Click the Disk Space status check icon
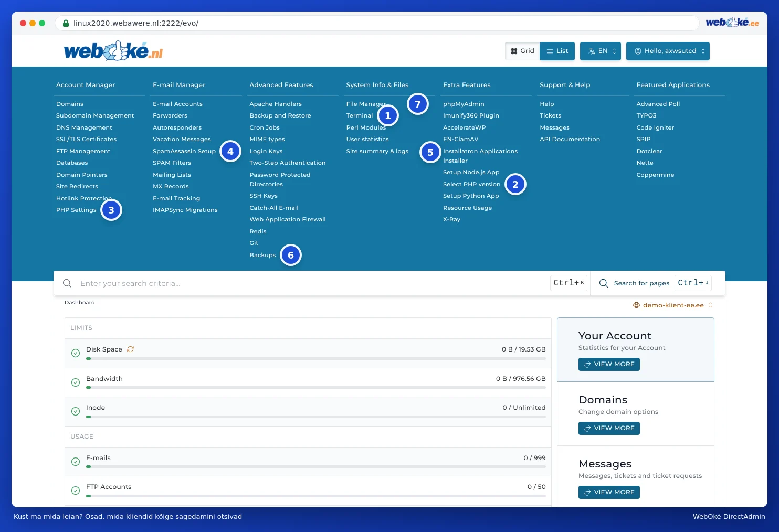Viewport: 779px width, 532px height. click(76, 353)
